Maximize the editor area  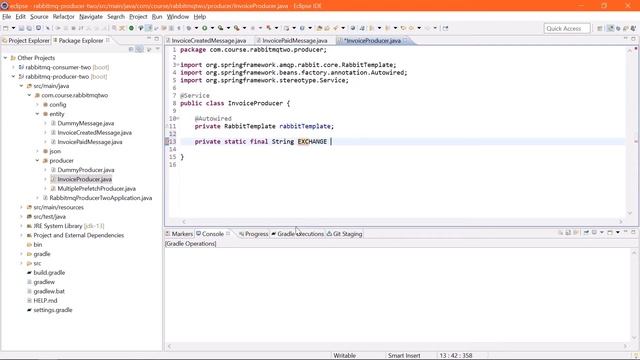(633, 38)
